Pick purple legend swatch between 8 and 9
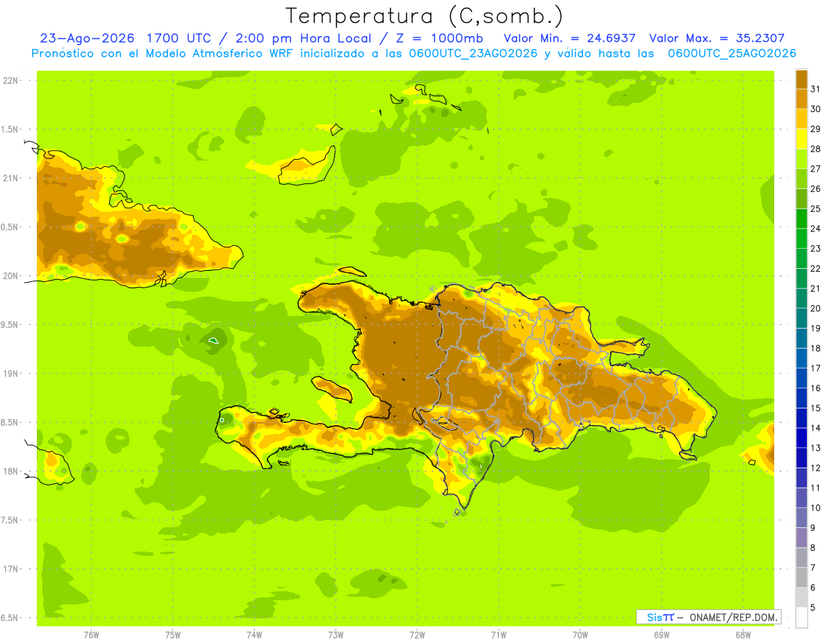The width and height of the screenshot is (834, 644). 801,538
